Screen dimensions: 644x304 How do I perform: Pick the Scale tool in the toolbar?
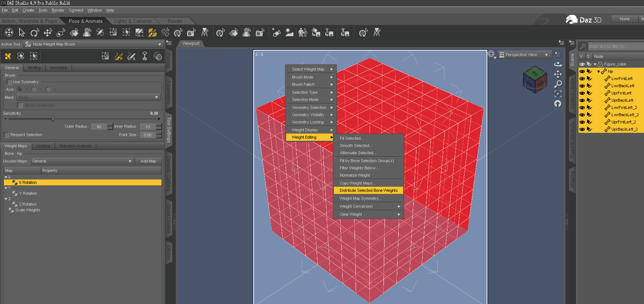[x=61, y=33]
